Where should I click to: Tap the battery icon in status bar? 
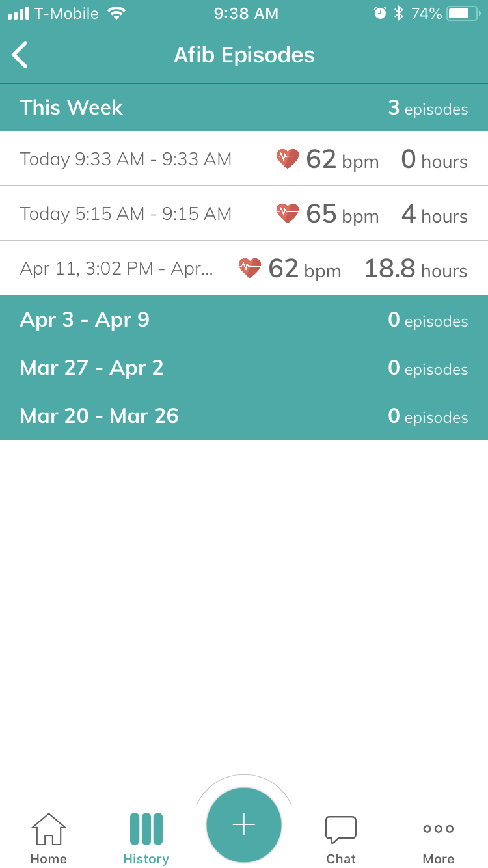pyautogui.click(x=463, y=13)
